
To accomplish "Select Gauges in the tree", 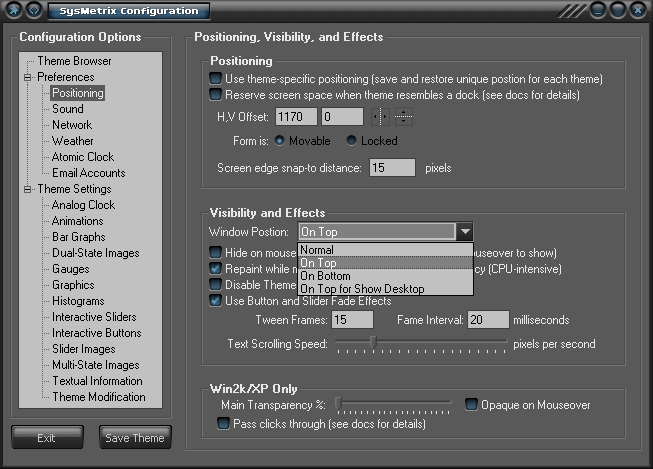I will click(70, 269).
